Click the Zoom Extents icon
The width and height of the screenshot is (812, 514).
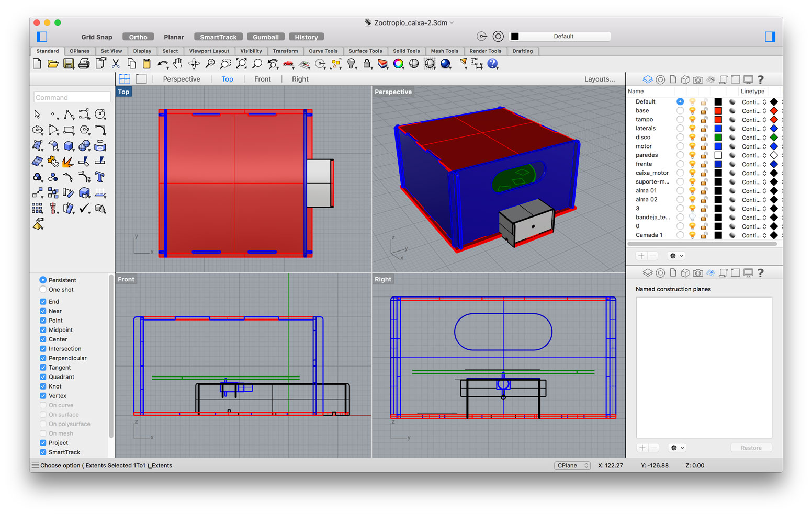[241, 64]
